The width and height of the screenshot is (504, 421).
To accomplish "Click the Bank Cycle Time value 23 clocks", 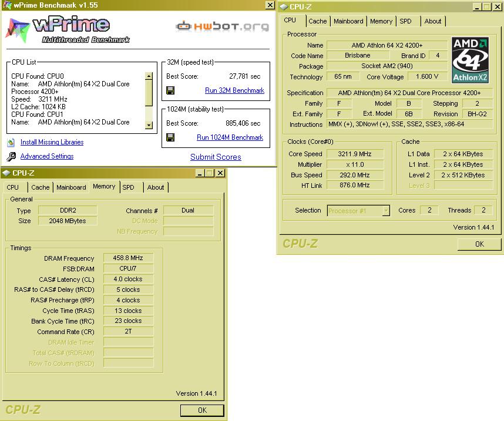I will 128,321.
